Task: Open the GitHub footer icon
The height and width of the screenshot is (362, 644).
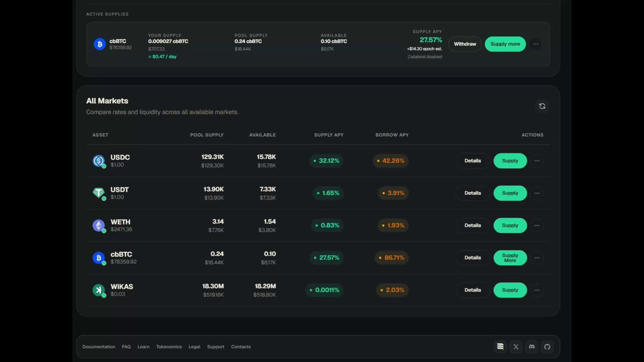Action: pyautogui.click(x=547, y=347)
